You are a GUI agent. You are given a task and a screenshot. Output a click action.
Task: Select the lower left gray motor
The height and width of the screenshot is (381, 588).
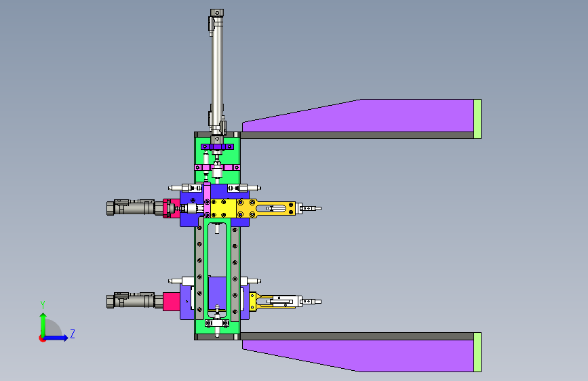(x=135, y=300)
